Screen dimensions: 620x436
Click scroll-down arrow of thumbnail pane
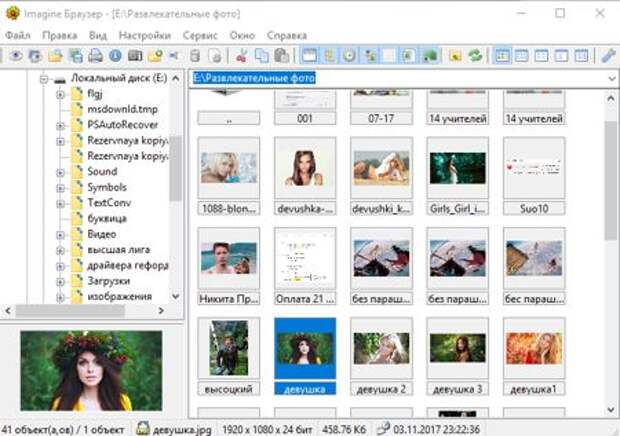tap(611, 409)
